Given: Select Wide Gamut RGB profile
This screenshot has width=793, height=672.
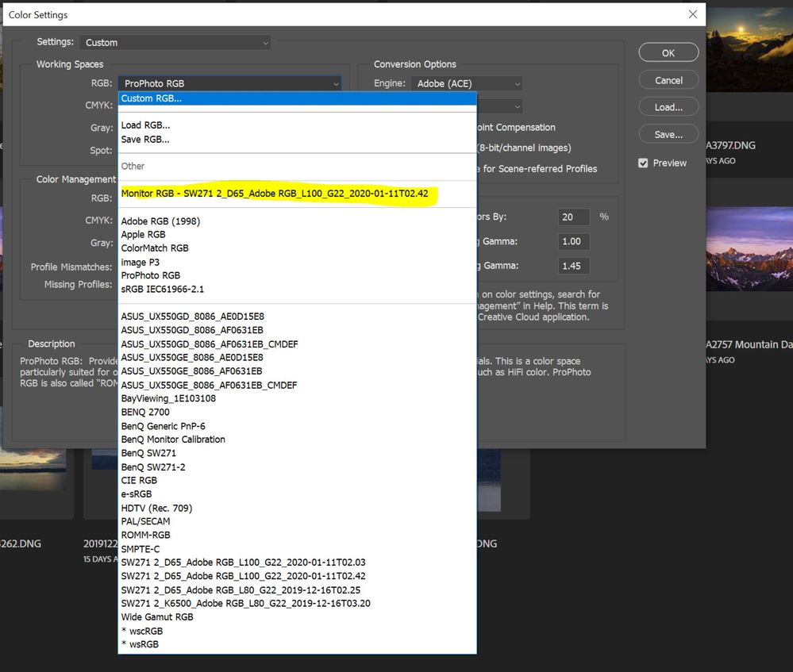Looking at the screenshot, I should (298, 617).
